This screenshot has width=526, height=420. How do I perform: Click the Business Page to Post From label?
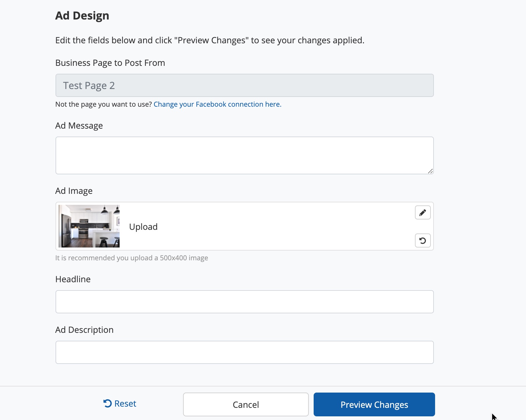tap(110, 63)
